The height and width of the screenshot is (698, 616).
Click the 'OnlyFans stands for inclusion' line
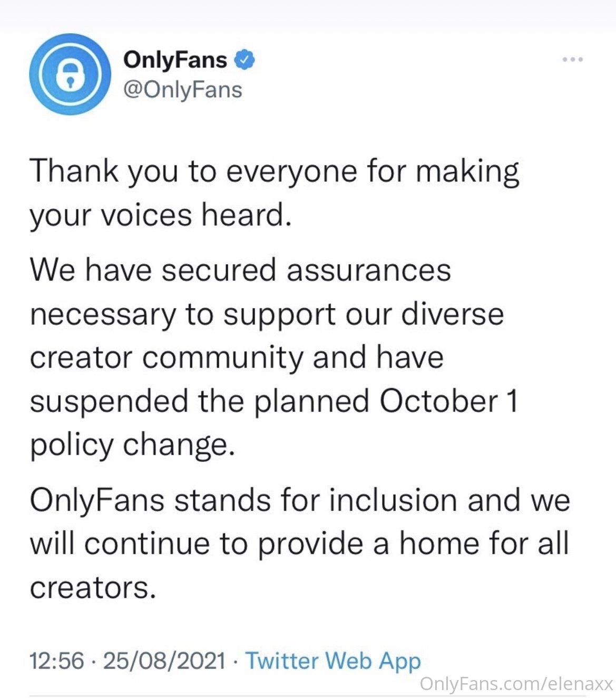tap(300, 500)
